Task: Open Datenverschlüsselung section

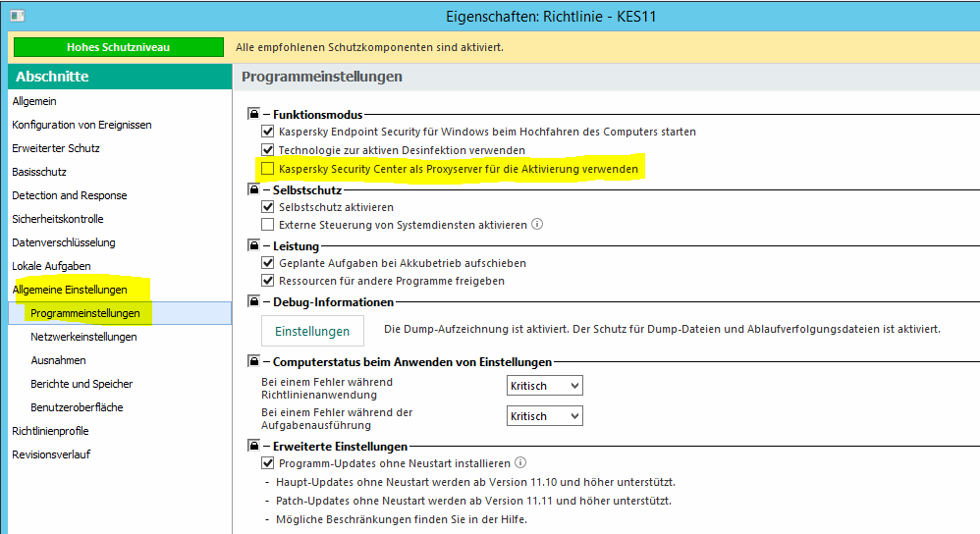Action: pyautogui.click(x=64, y=242)
